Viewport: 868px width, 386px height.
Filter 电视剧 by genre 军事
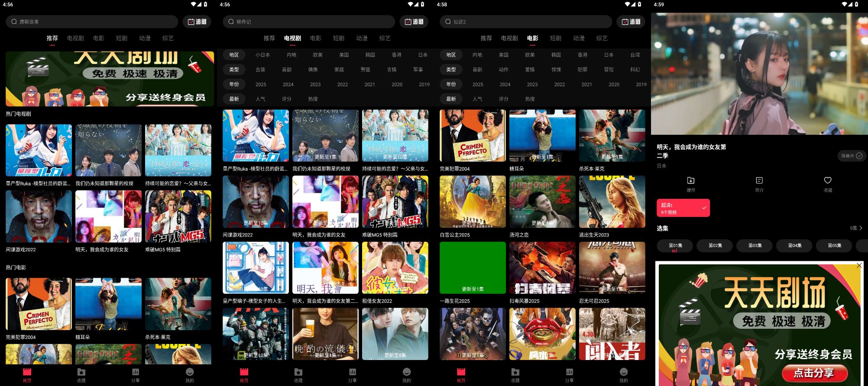click(418, 70)
